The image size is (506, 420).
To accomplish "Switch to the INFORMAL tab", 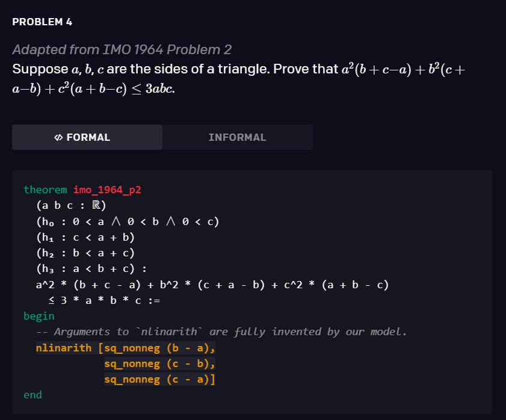I will (237, 137).
